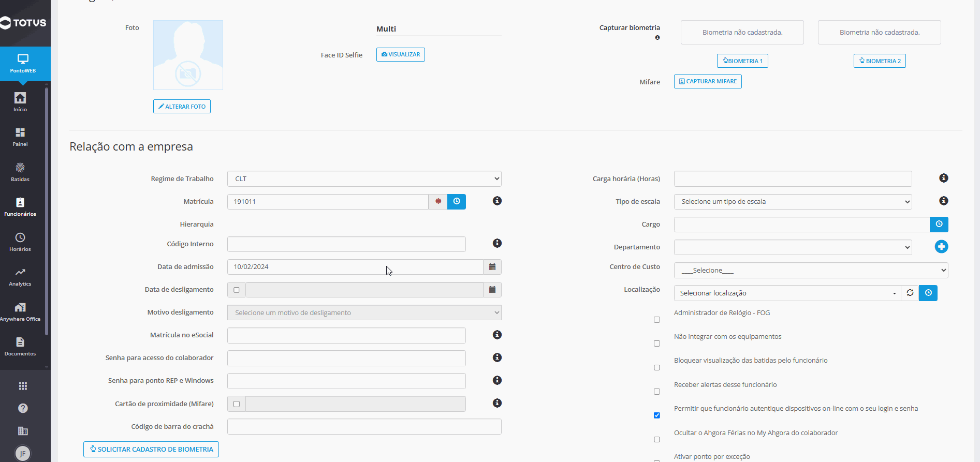
Task: Open the help question mark icon
Action: (23, 408)
